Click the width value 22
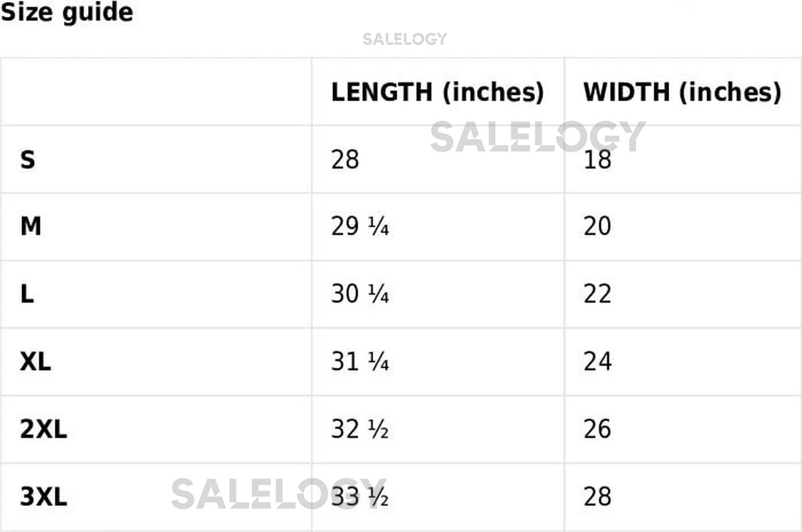Screen dimensions: 802x532 [597, 295]
